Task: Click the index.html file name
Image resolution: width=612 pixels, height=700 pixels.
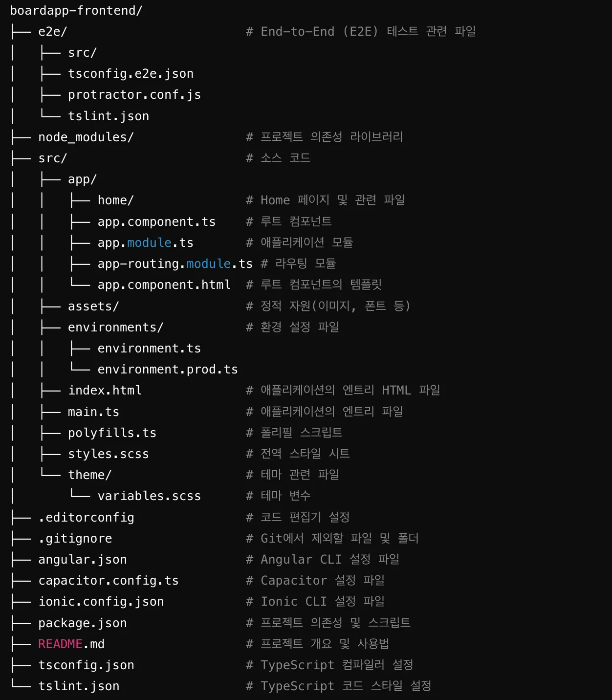Action: (105, 391)
